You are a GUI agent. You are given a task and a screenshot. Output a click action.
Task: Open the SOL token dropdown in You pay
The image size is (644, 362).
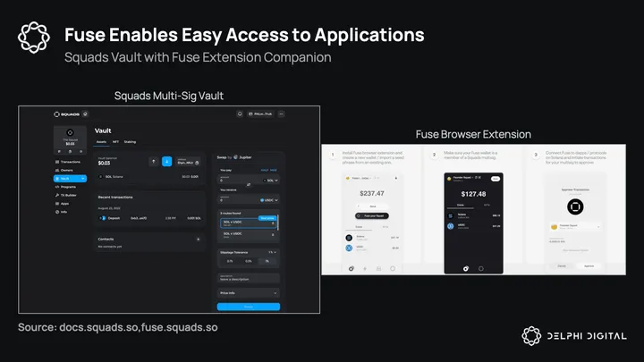(x=270, y=180)
